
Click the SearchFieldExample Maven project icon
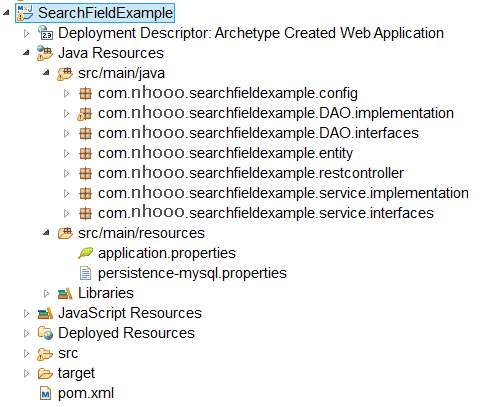point(25,13)
